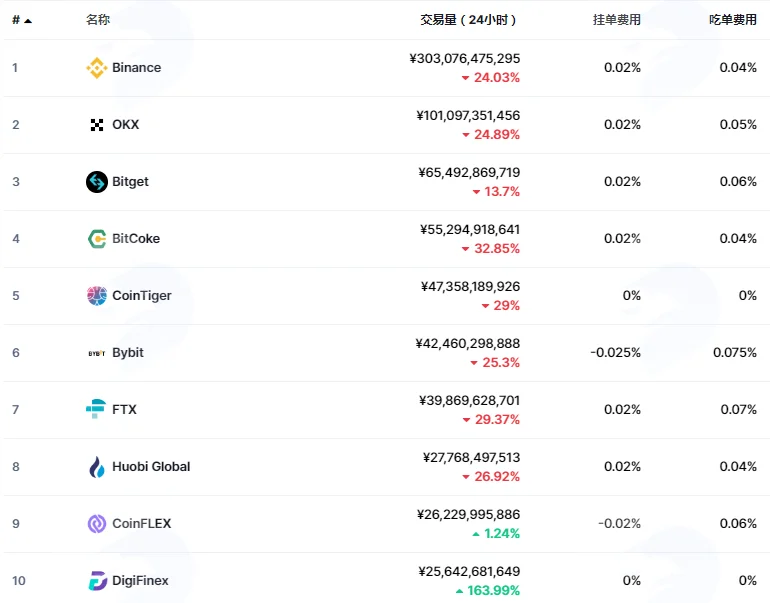
Task: Sort by 挂单费用 column header
Action: (617, 20)
